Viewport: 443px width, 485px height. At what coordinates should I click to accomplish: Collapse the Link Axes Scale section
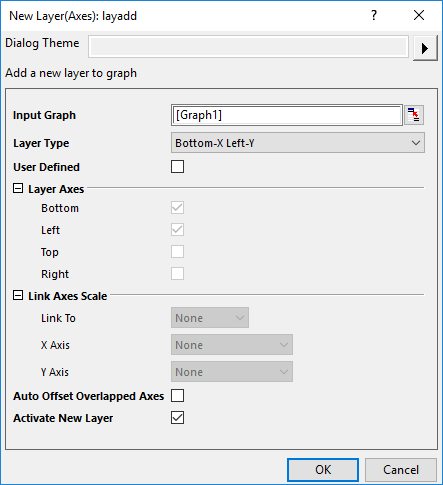(18, 296)
